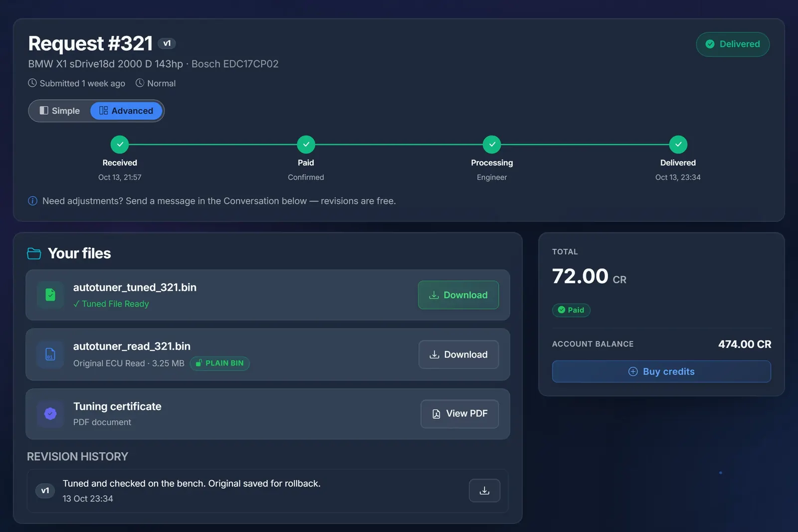798x532 pixels.
Task: Click the Tuned and checked on the bench note
Action: coord(192,484)
